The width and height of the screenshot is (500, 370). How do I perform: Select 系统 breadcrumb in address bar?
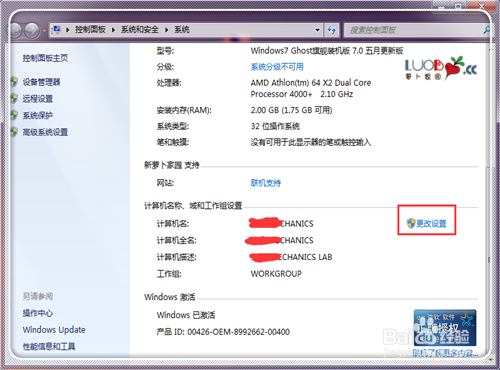182,30
